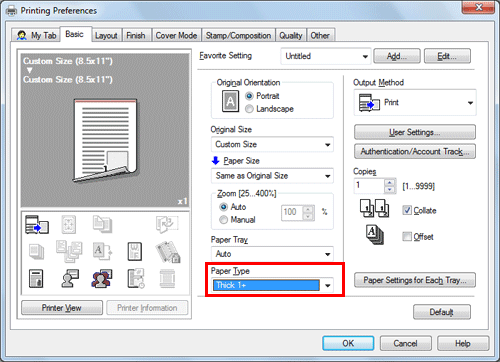Screen dimensions: 500x362
Task: Open Help for printing preferences
Action: click(463, 343)
